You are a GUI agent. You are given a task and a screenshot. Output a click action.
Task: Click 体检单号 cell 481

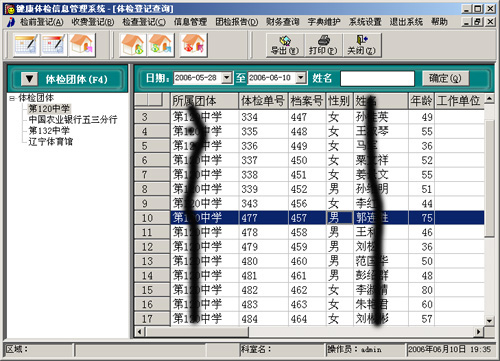pyautogui.click(x=263, y=276)
